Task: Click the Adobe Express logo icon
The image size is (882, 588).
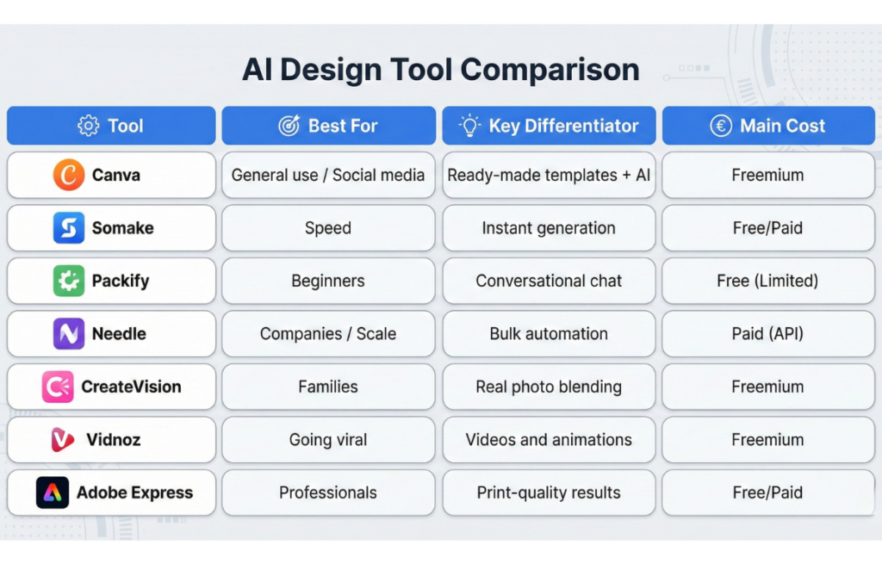Action: pyautogui.click(x=52, y=492)
